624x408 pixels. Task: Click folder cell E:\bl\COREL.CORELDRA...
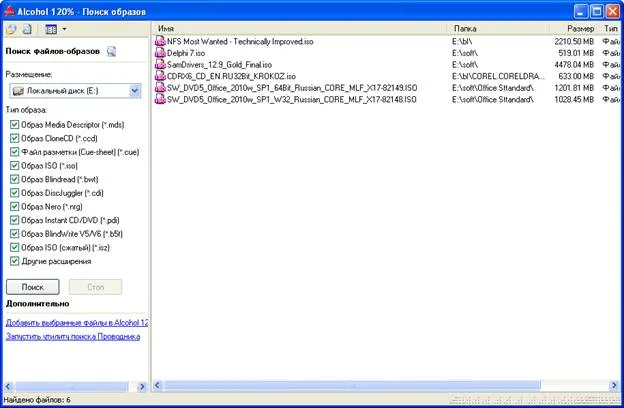[x=498, y=76]
